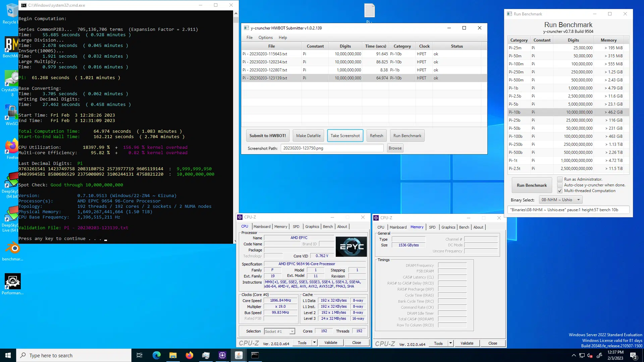Uncheck Multi-threaded Computation
The image size is (644, 362).
pos(560,191)
